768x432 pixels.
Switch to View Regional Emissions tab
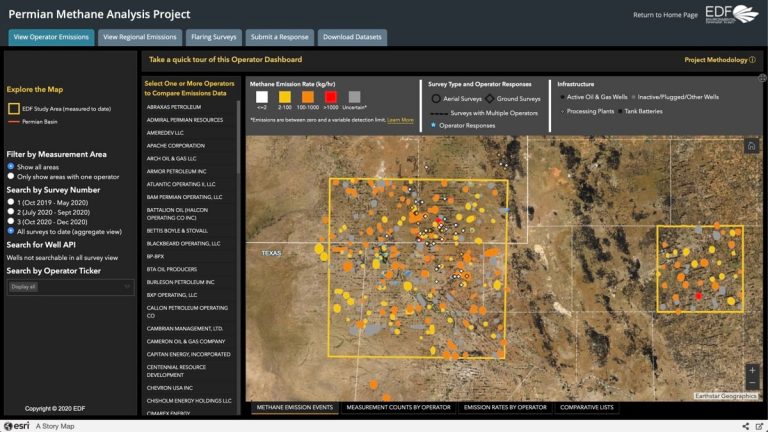pyautogui.click(x=140, y=37)
